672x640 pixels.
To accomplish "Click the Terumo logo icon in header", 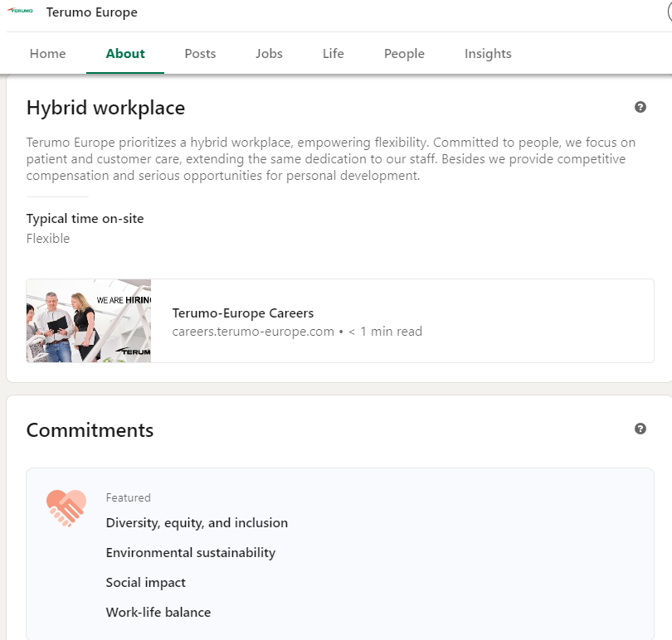I will pos(20,11).
